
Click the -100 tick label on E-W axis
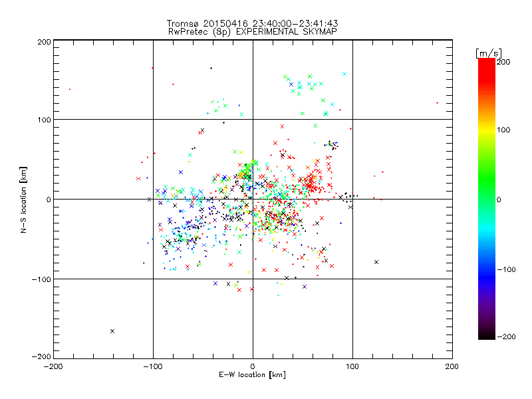pyautogui.click(x=153, y=366)
